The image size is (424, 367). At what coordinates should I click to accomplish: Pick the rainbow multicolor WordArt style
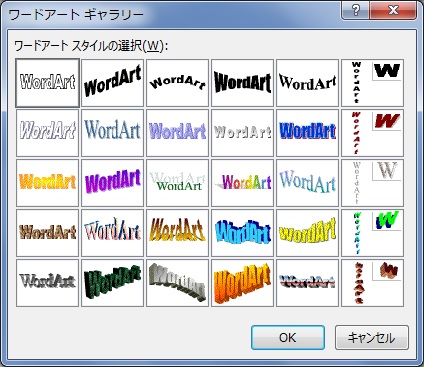(242, 183)
